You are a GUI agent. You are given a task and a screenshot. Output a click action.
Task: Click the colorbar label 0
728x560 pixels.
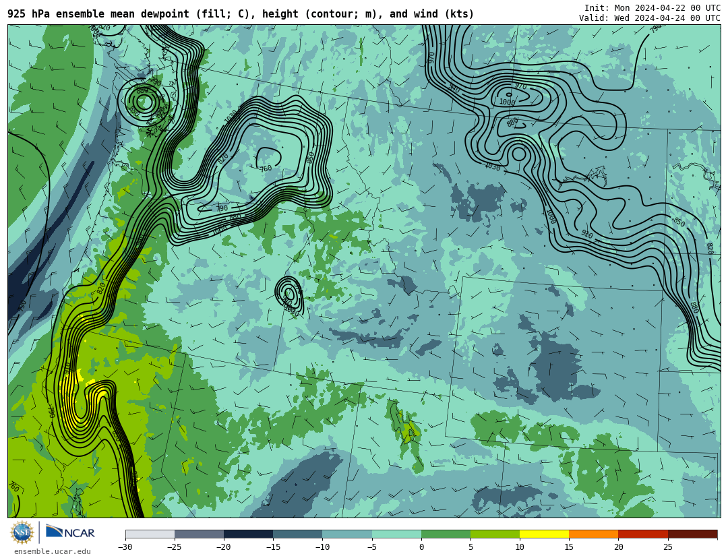(421, 547)
